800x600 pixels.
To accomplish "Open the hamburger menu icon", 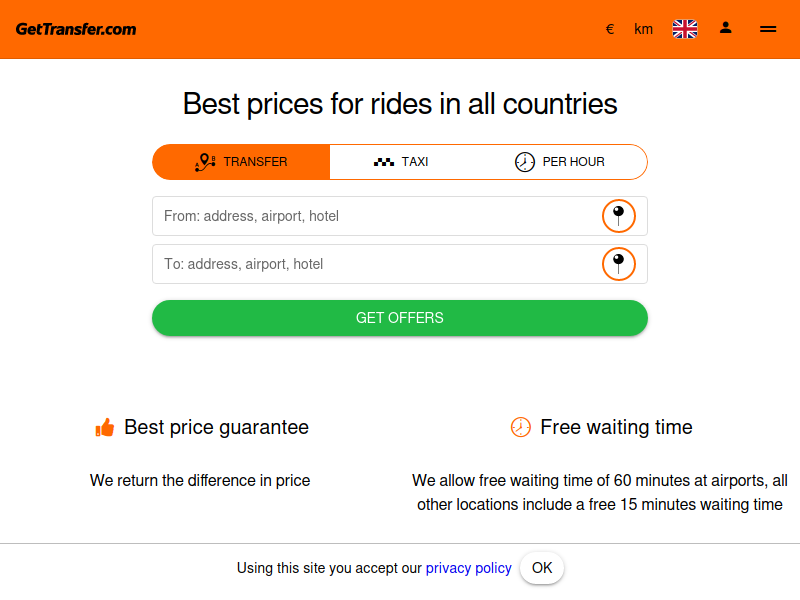I will pos(768,29).
